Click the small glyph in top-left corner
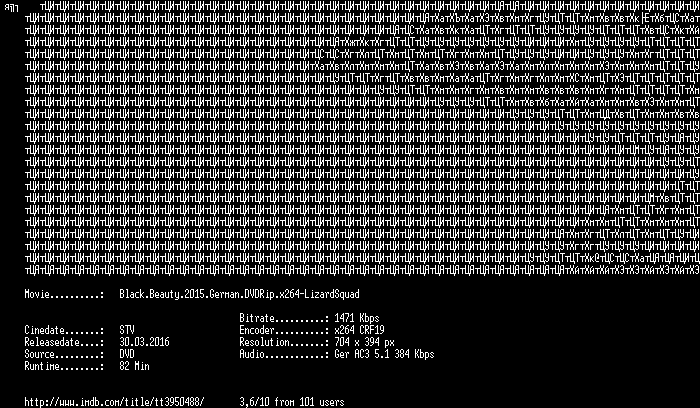Viewport: 700px width, 408px height. (11, 8)
